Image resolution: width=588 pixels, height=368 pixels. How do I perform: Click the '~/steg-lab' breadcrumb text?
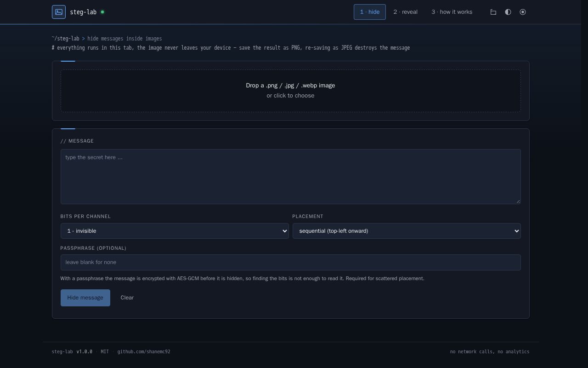[x=66, y=39]
